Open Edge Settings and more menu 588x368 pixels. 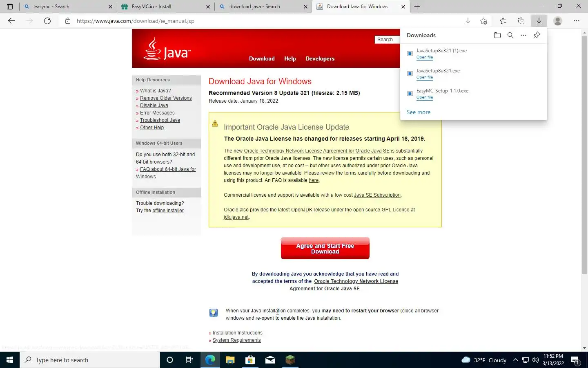pos(577,21)
